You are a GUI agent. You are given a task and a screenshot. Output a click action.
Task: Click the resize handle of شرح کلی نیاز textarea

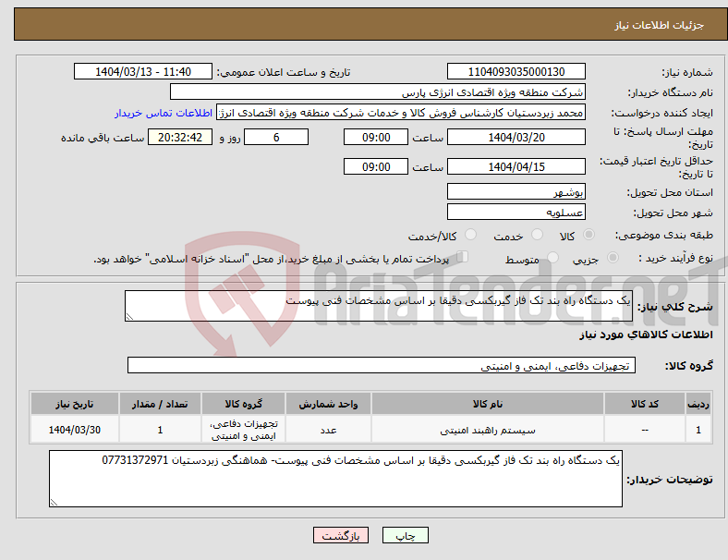click(x=129, y=317)
